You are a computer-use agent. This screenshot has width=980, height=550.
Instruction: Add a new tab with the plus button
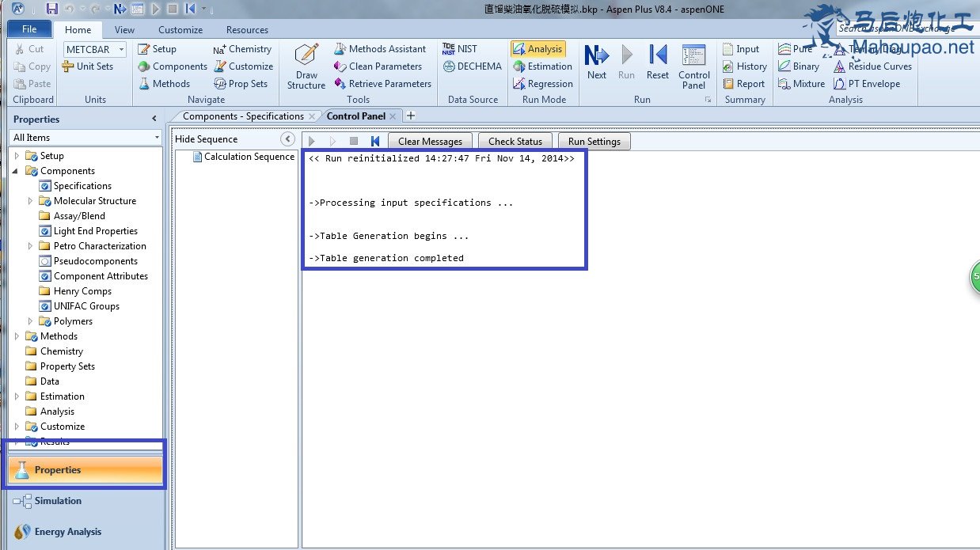click(411, 116)
